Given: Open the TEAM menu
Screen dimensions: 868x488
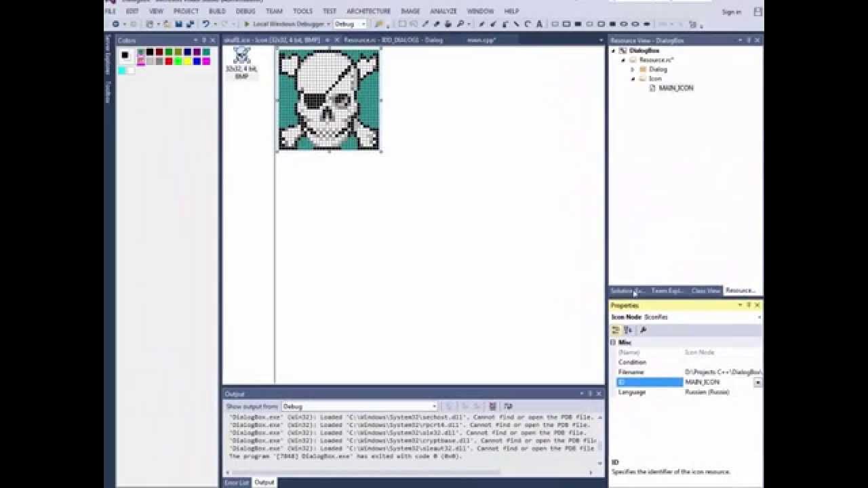Looking at the screenshot, I should 274,12.
